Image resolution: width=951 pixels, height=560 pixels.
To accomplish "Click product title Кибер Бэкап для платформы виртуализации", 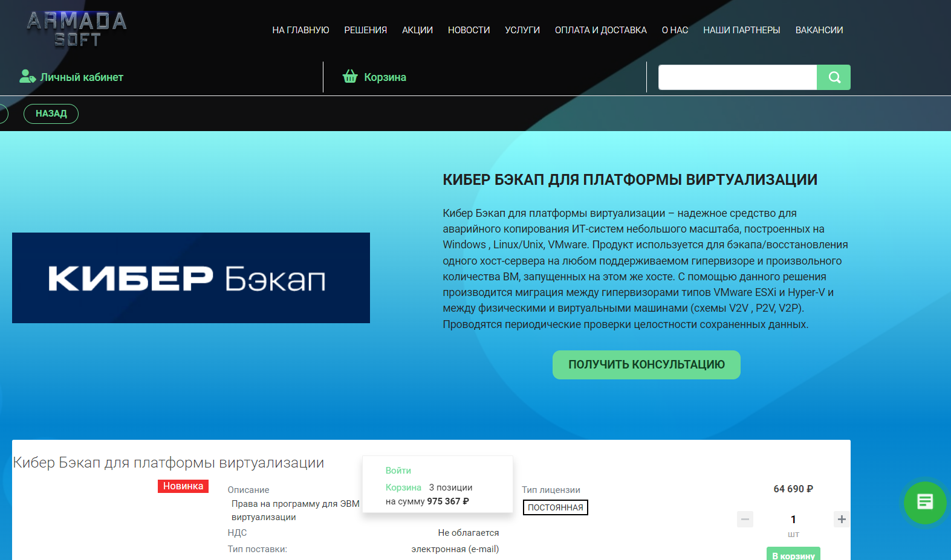I will [169, 463].
